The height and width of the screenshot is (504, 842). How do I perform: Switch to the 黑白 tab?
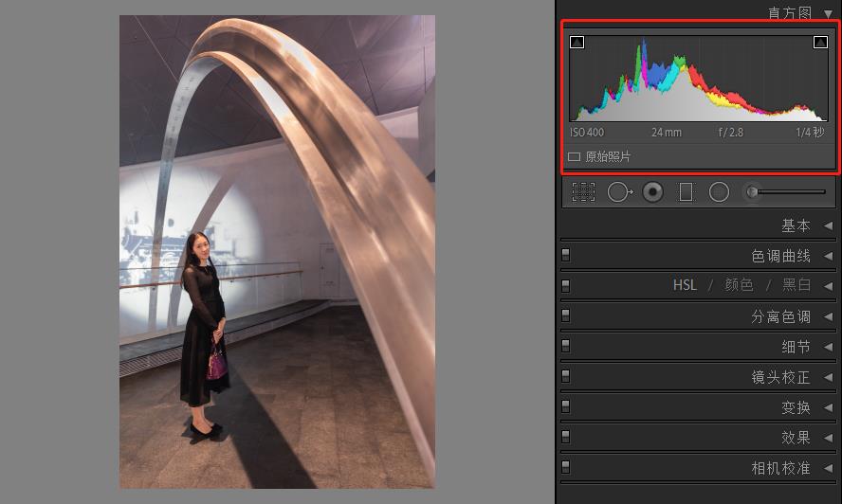click(x=796, y=285)
